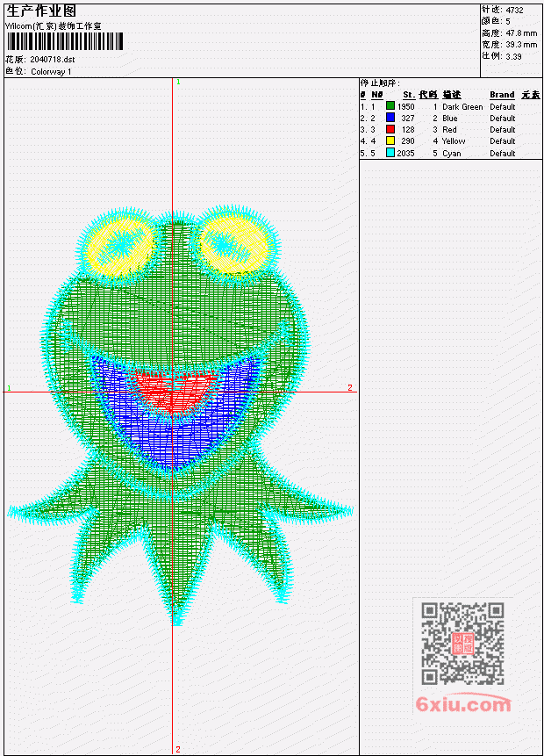Click the QR code image
The width and height of the screenshot is (544, 756).
[x=462, y=644]
